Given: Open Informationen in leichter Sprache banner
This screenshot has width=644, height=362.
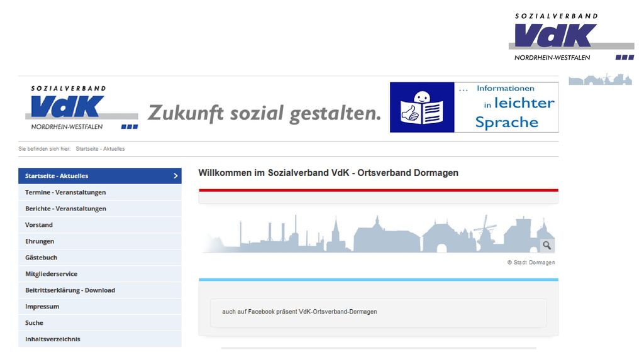Looking at the screenshot, I should [x=474, y=107].
